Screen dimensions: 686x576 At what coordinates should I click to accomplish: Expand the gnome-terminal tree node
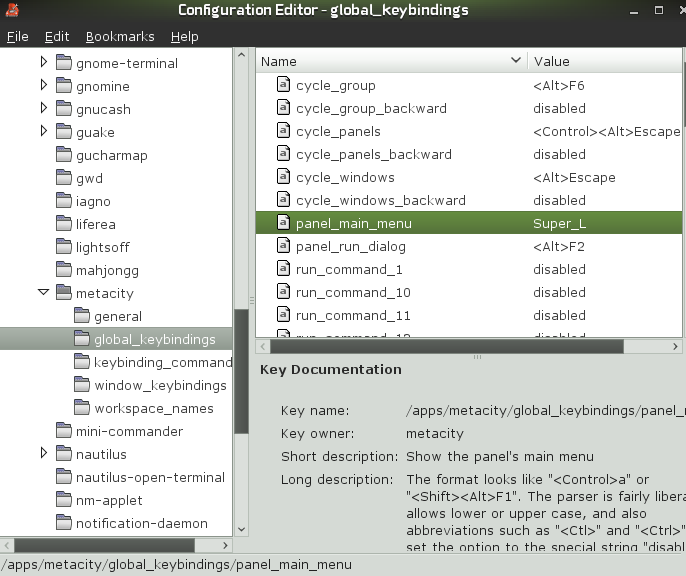pos(44,63)
